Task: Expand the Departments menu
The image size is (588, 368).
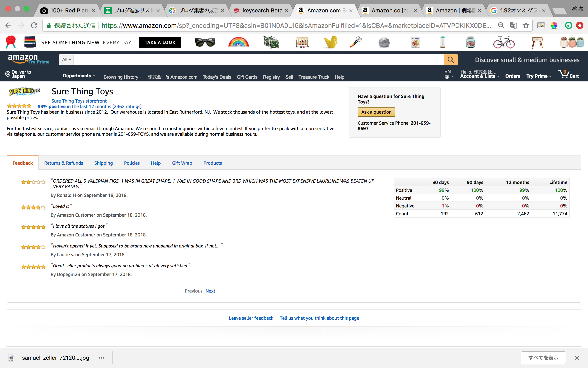Action: coord(79,76)
